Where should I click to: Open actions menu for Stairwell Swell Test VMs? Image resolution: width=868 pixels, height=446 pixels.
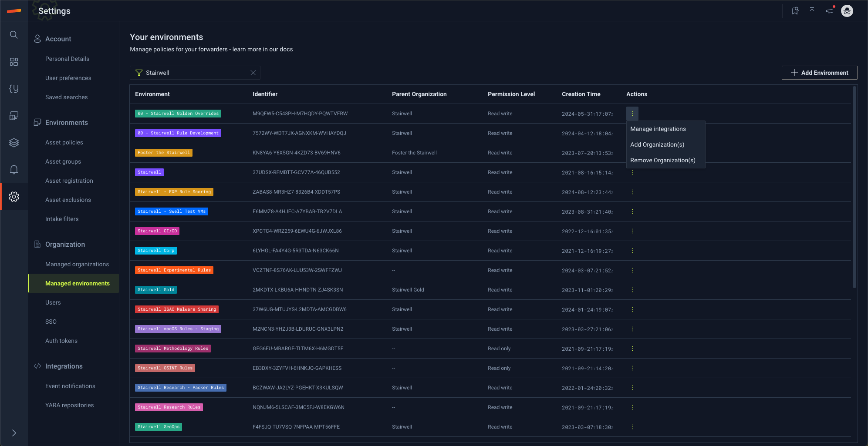pos(632,211)
